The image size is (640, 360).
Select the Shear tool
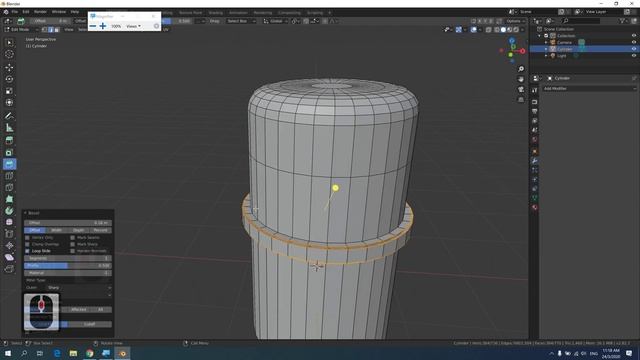9,257
